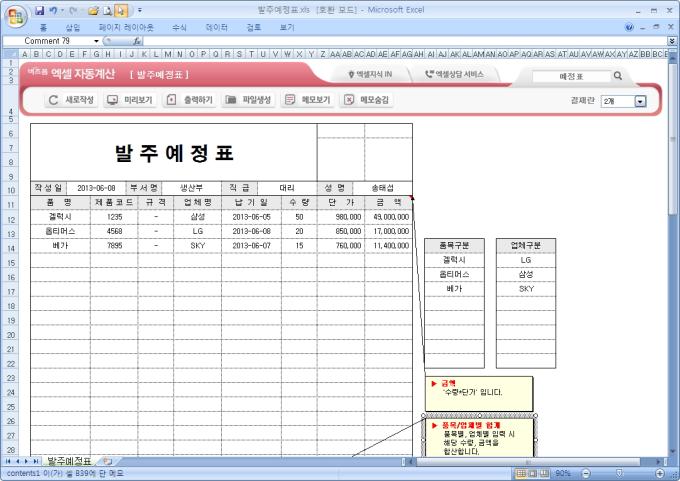This screenshot has height=481, width=680.
Task: Click the 미리보기 button
Action: 130,100
